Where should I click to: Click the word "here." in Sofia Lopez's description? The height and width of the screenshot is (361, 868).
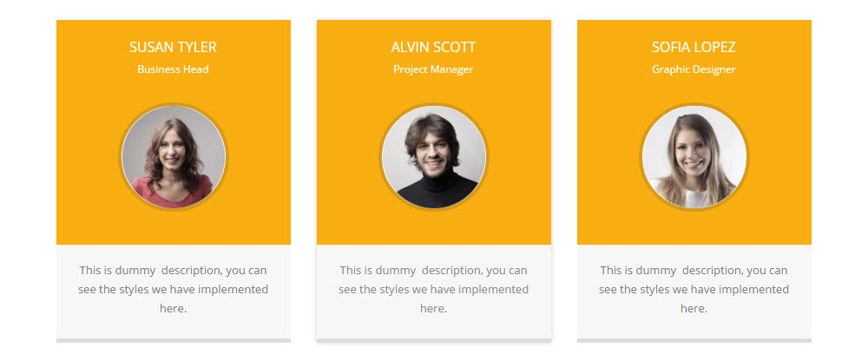click(694, 308)
